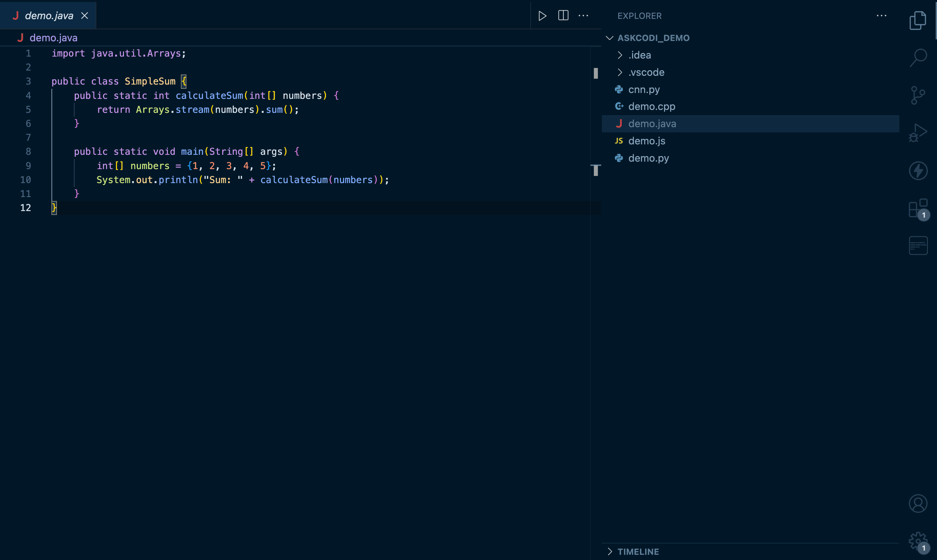Open the Extensions activity icon

[x=918, y=208]
